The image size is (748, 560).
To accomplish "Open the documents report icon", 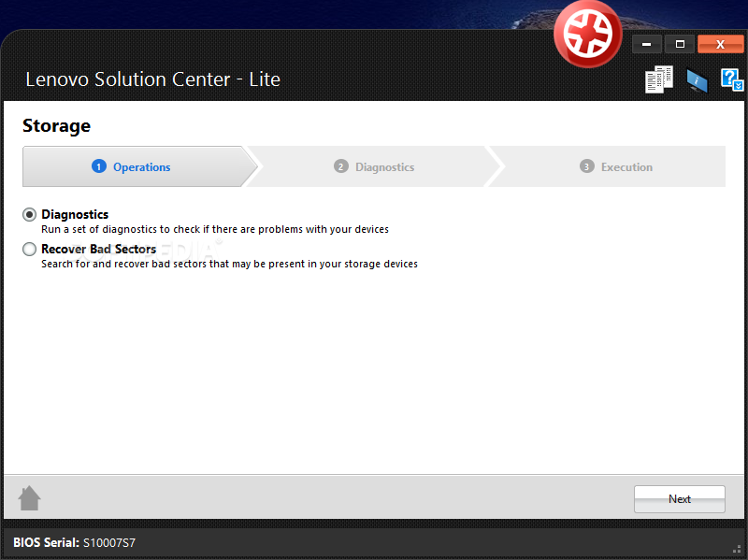I will click(x=659, y=79).
